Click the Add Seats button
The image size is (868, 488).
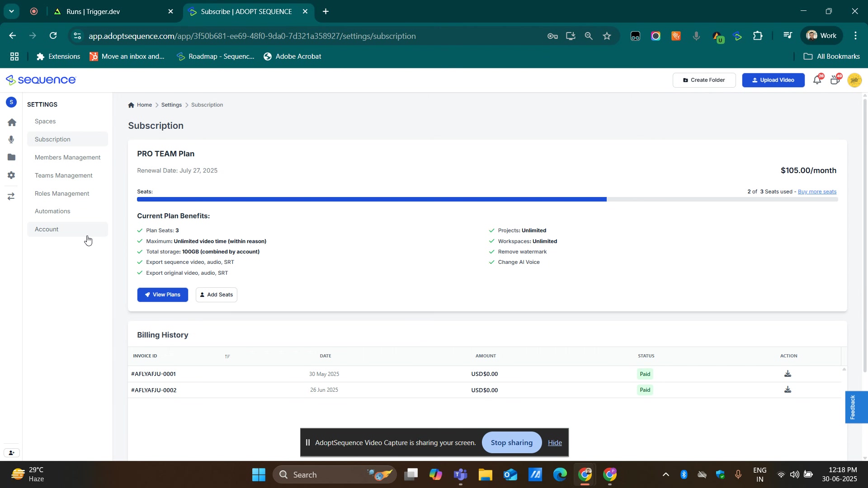217,295
